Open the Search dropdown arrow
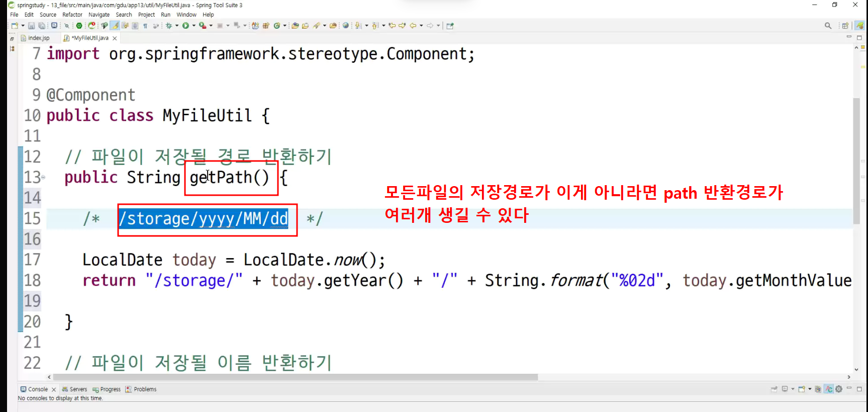 [x=325, y=26]
